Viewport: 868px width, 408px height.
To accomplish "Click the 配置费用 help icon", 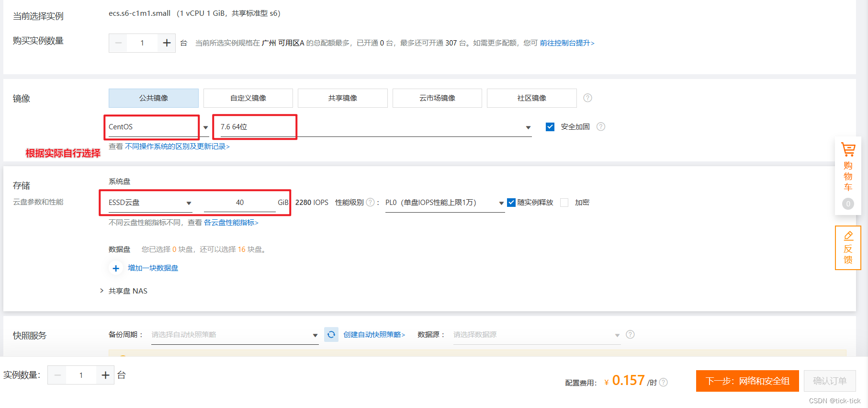I will point(663,382).
